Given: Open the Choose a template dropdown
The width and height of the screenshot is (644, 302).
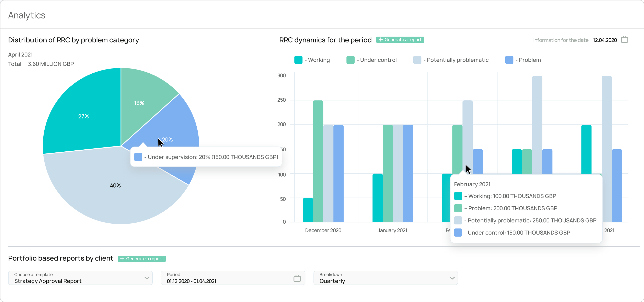Looking at the screenshot, I should tap(80, 278).
